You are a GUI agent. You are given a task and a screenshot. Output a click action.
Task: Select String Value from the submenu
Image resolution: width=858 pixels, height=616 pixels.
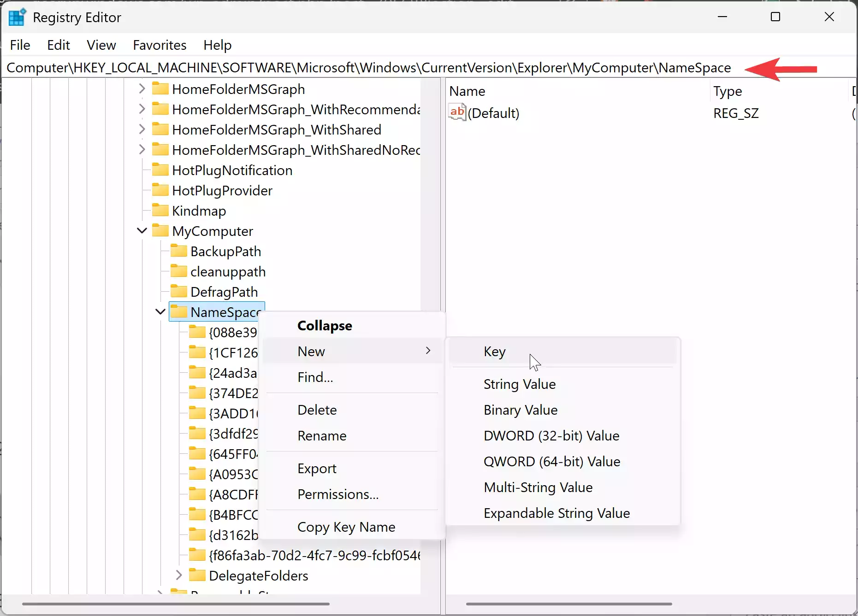519,384
